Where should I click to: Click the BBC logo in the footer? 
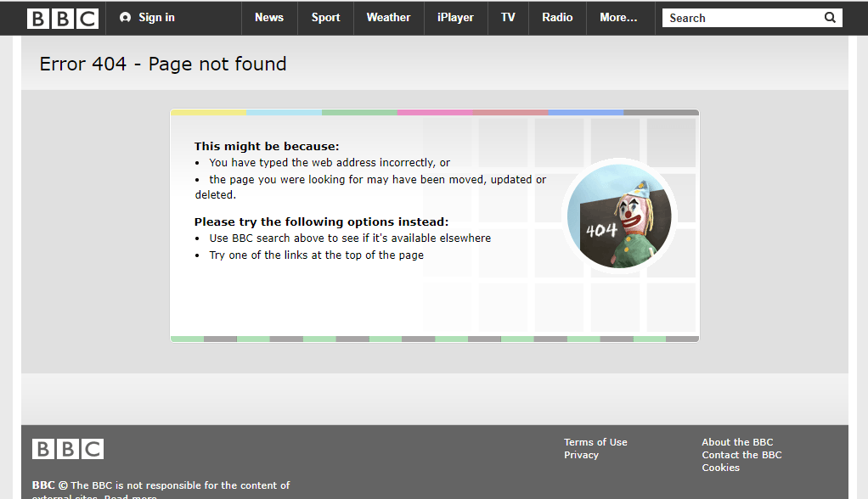point(68,449)
